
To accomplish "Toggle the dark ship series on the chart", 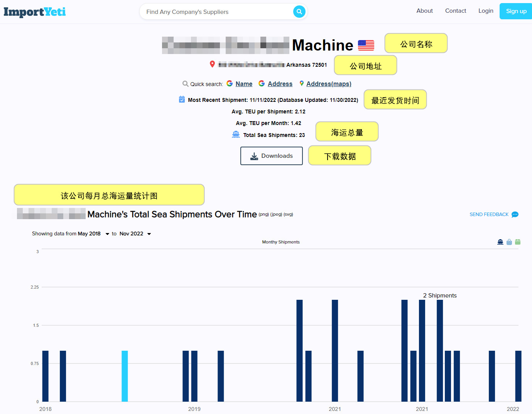I will pos(500,242).
